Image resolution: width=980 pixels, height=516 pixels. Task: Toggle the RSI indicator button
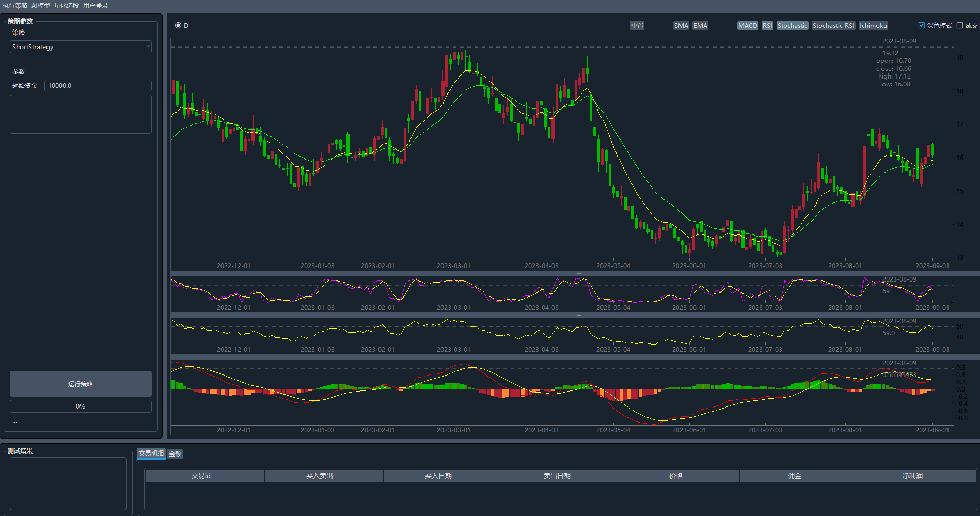coord(767,26)
